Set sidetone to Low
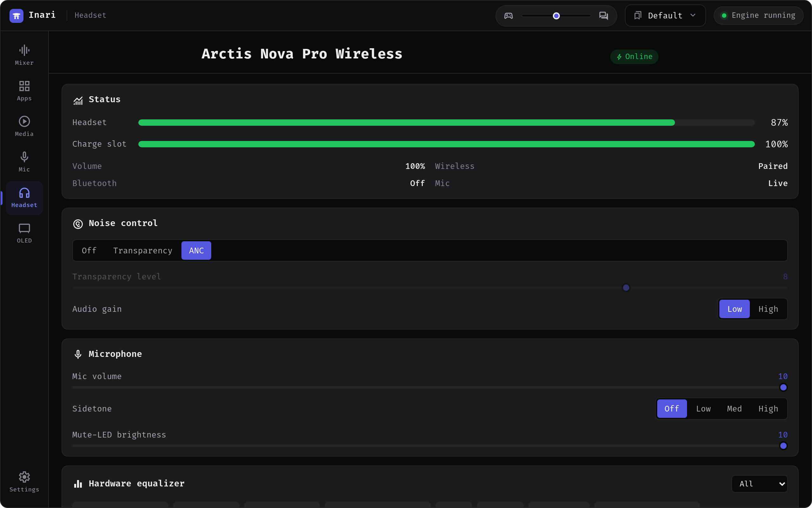The image size is (812, 508). (703, 409)
